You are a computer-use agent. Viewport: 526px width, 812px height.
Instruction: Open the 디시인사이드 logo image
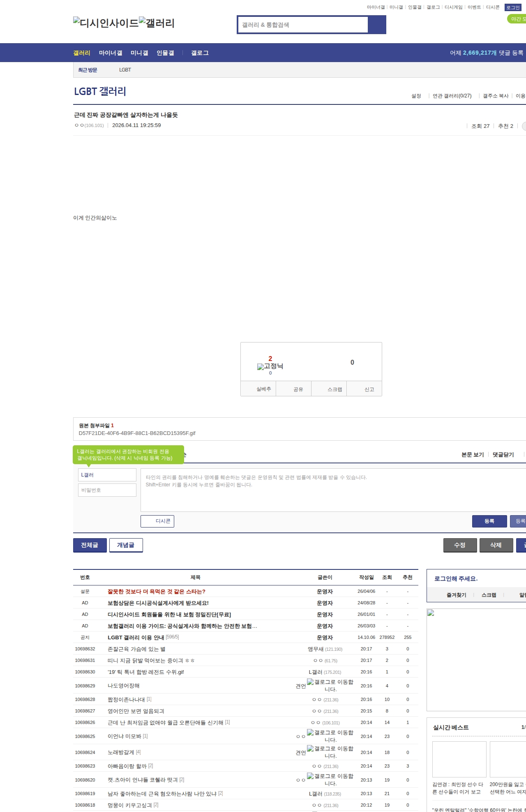pos(106,23)
